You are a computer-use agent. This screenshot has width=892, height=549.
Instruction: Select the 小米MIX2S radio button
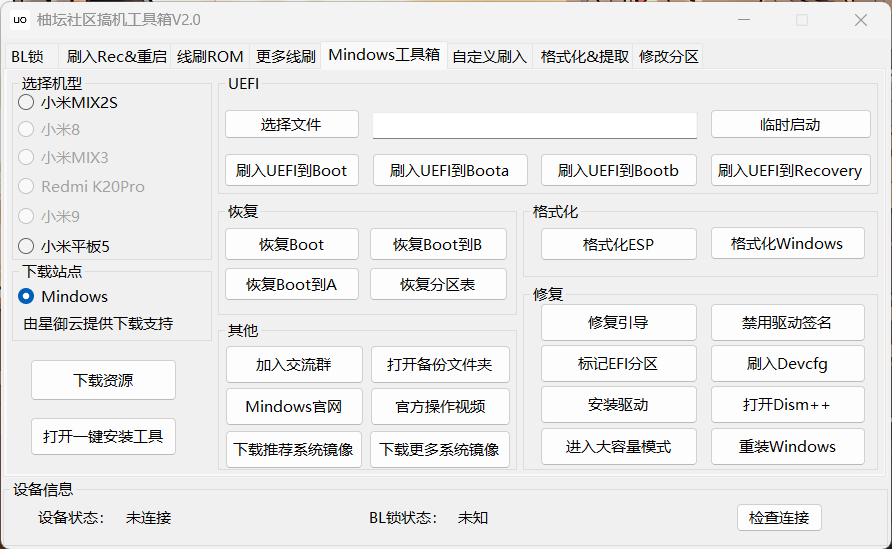pos(26,102)
